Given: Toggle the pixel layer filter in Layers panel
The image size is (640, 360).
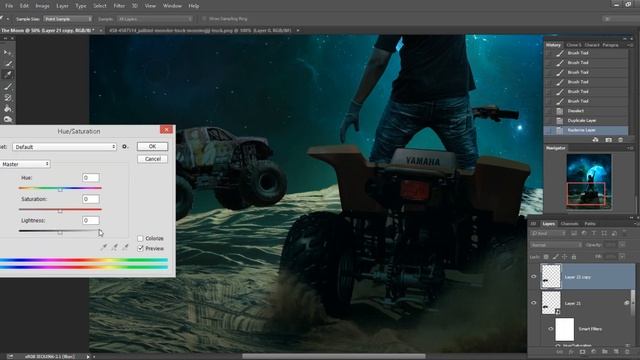Looking at the screenshot, I should (574, 233).
